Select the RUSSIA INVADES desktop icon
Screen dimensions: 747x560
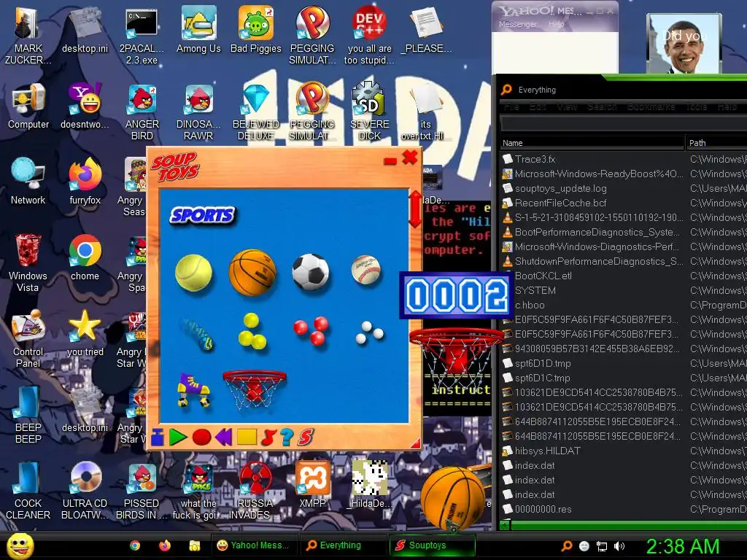(256, 491)
